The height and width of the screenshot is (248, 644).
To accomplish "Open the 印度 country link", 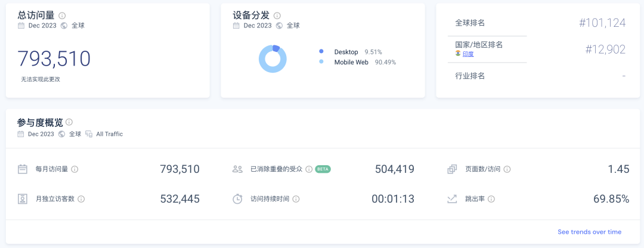I will (468, 54).
